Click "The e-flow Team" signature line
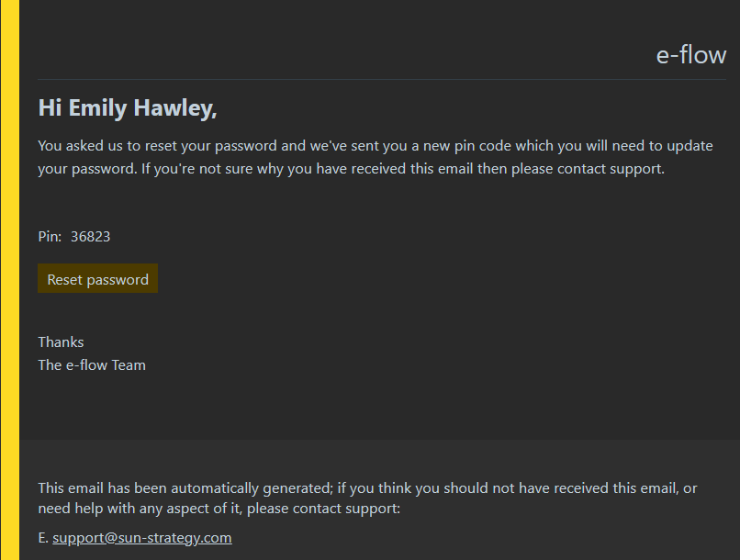 point(92,365)
